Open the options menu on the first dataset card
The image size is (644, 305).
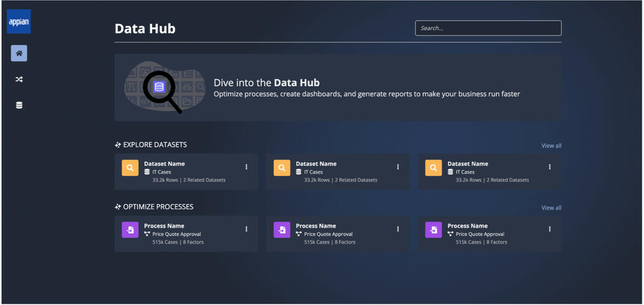[247, 167]
